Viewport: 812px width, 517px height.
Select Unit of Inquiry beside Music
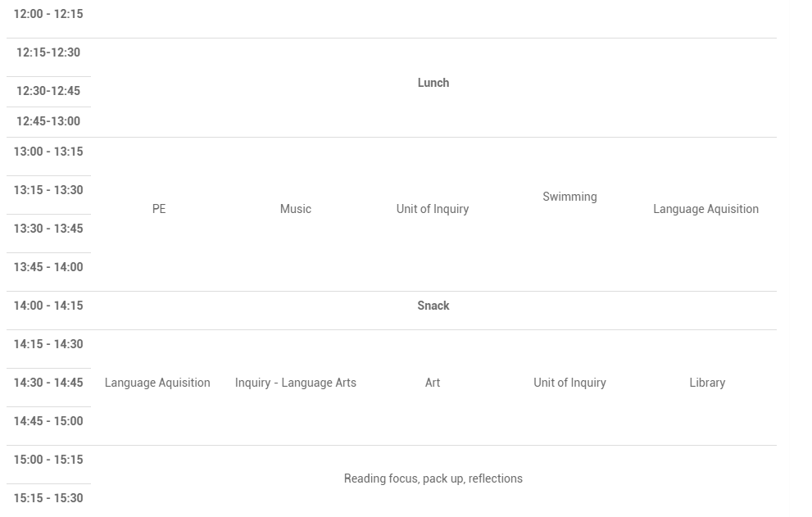(x=433, y=209)
